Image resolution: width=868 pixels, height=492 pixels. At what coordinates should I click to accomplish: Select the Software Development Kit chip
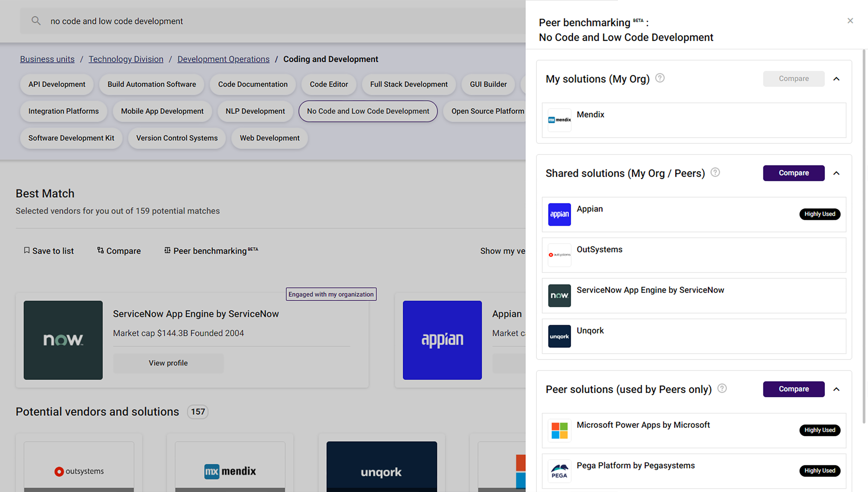point(71,138)
